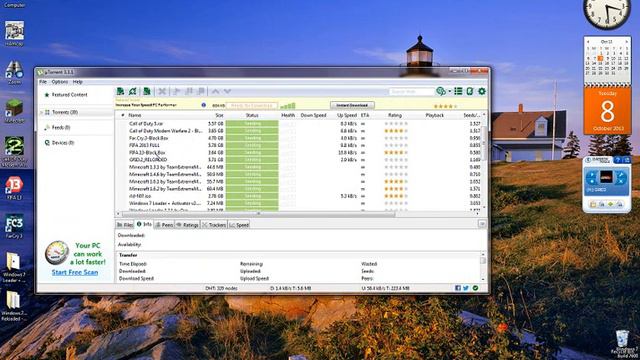The height and width of the screenshot is (360, 640).
Task: Click the Facebook icon in status bar
Action: [x=458, y=288]
